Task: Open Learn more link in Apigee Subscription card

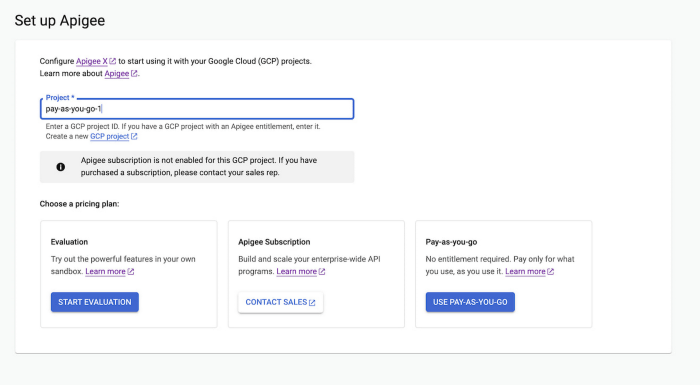Action: [296, 272]
